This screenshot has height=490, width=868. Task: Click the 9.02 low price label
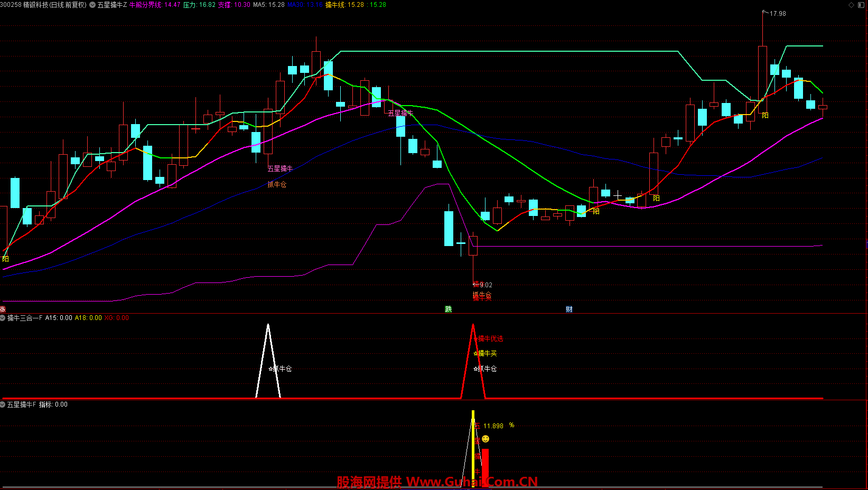click(x=486, y=285)
